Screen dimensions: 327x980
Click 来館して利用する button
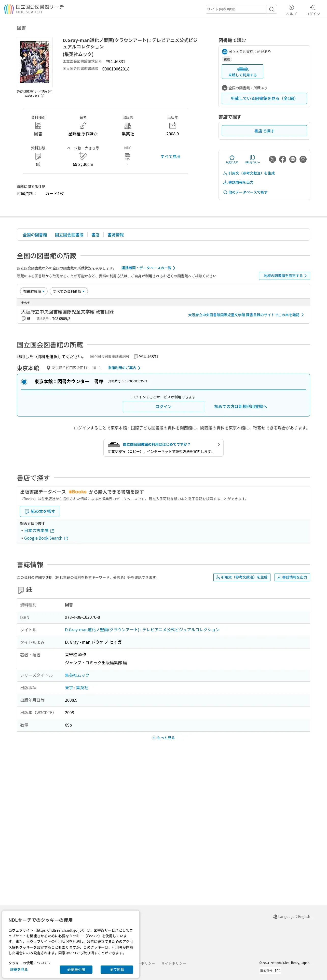coord(242,71)
